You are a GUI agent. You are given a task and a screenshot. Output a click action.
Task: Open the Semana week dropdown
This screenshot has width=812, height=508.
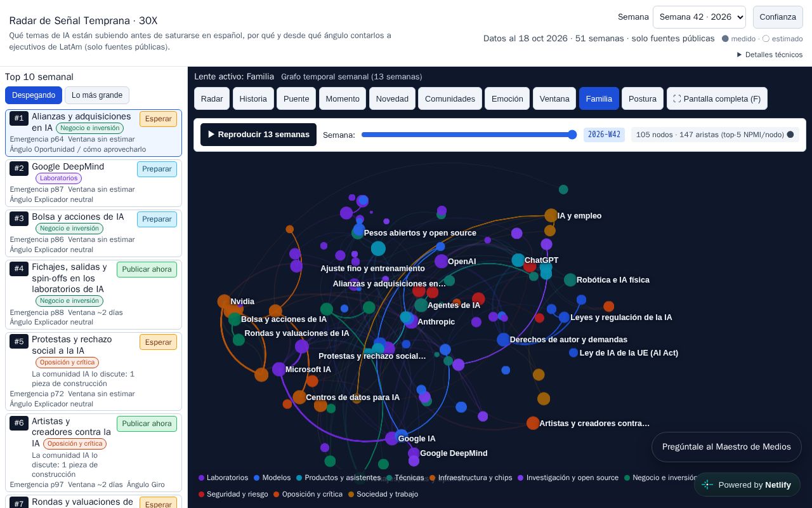point(699,17)
